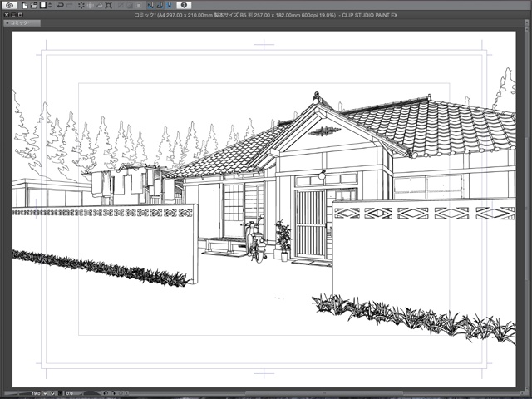The height and width of the screenshot is (399, 532).
Task: Toggle Snap to Special Ruler
Action: (160, 6)
